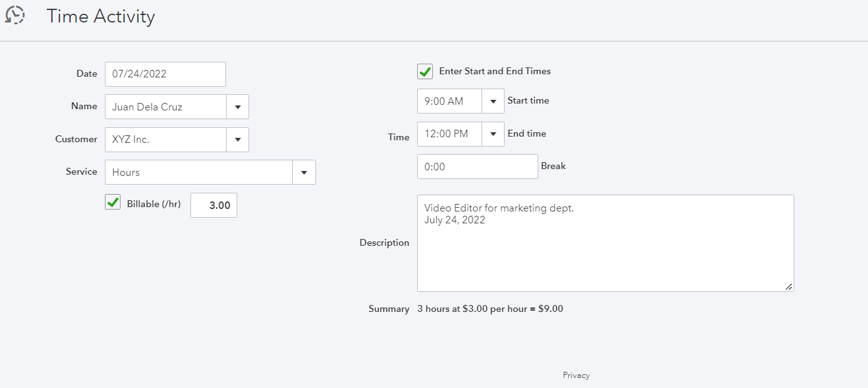
Task: Open the Privacy link
Action: point(576,376)
